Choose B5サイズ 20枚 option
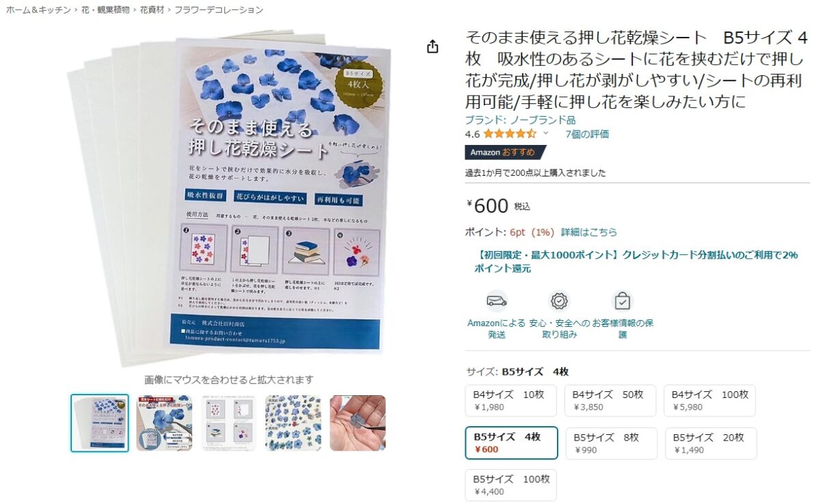 pyautogui.click(x=711, y=443)
